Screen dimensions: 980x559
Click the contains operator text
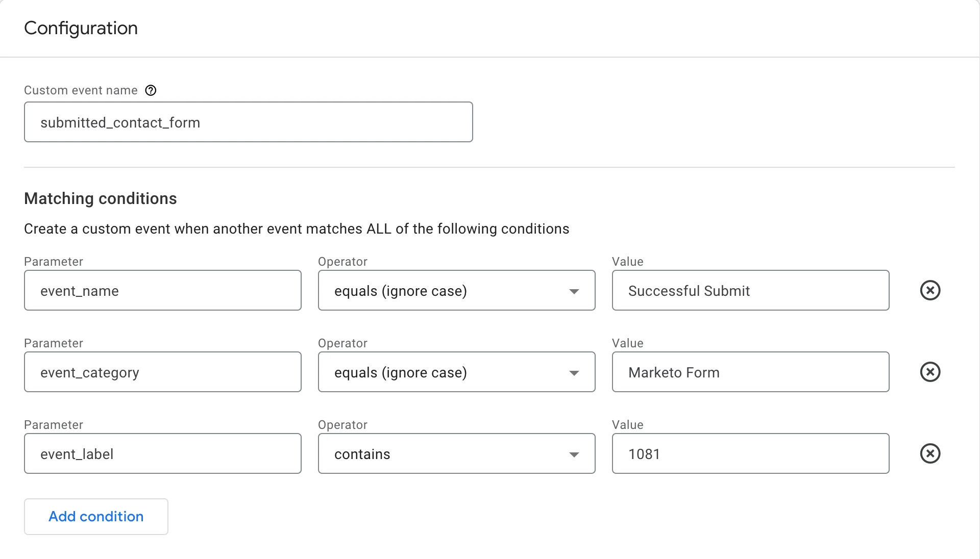[362, 454]
